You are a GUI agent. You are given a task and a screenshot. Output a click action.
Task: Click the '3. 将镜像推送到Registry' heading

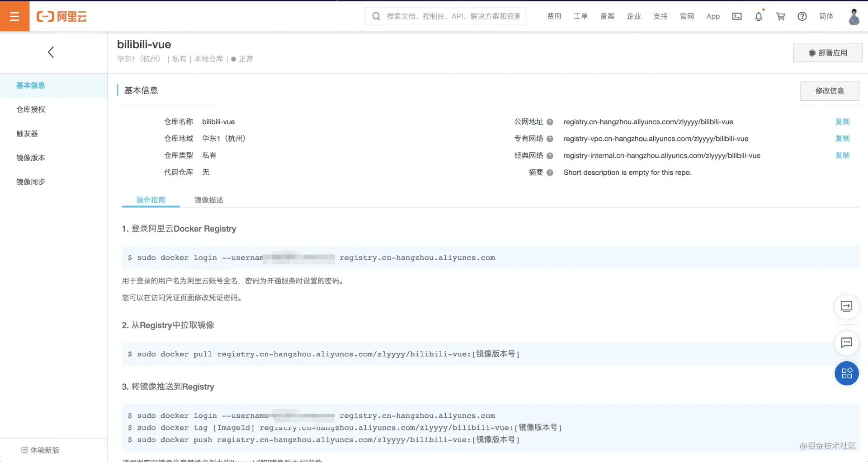pyautogui.click(x=168, y=387)
